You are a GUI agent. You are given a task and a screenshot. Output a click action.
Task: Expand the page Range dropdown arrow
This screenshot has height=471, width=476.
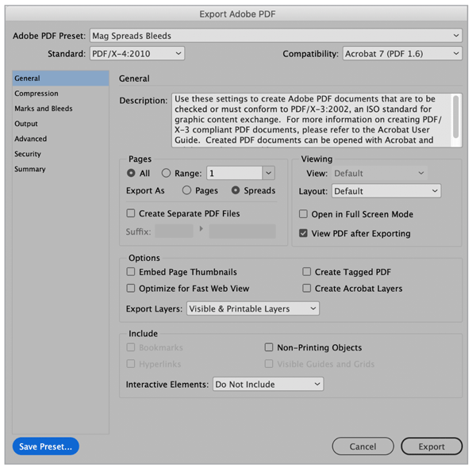coord(268,174)
